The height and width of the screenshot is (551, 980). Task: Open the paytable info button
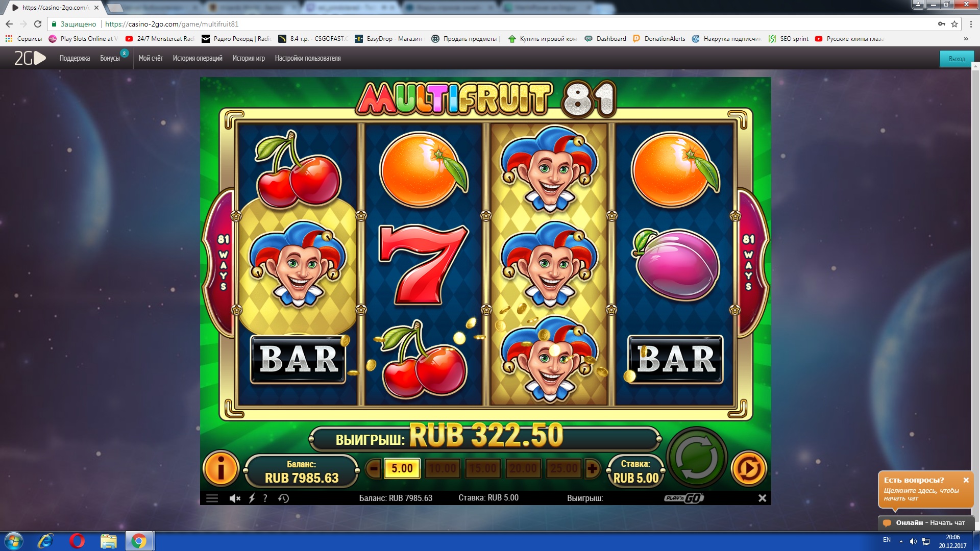220,468
